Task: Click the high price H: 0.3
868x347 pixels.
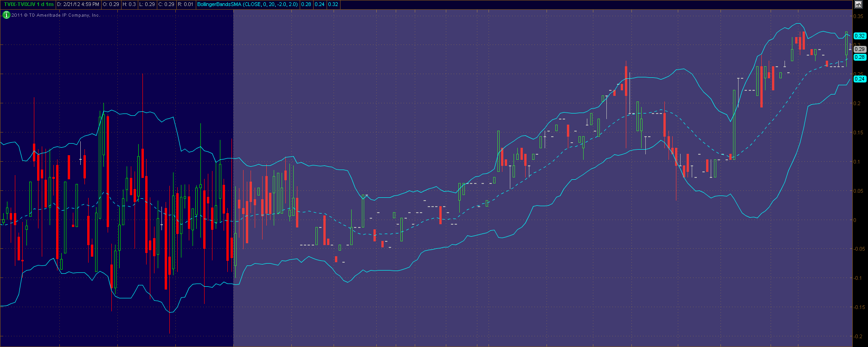Action: pos(129,4)
